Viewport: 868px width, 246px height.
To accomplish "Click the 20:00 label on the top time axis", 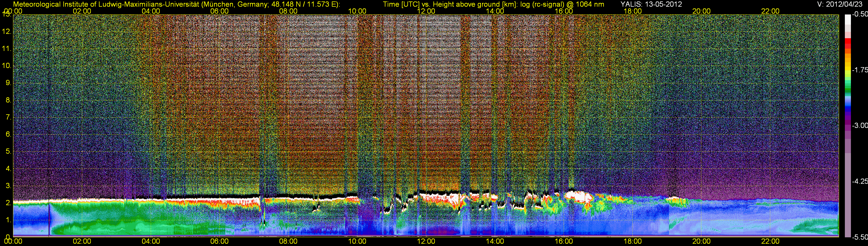I will coord(702,11).
